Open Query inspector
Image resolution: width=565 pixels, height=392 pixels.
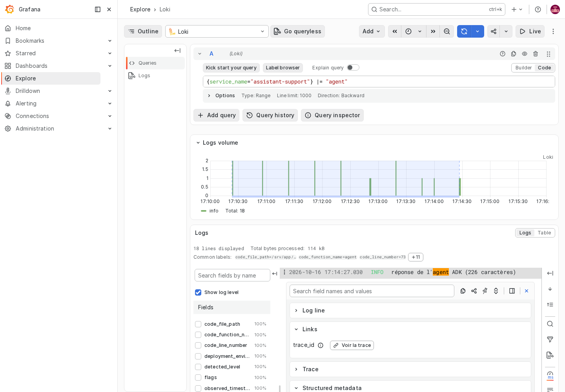pos(332,115)
